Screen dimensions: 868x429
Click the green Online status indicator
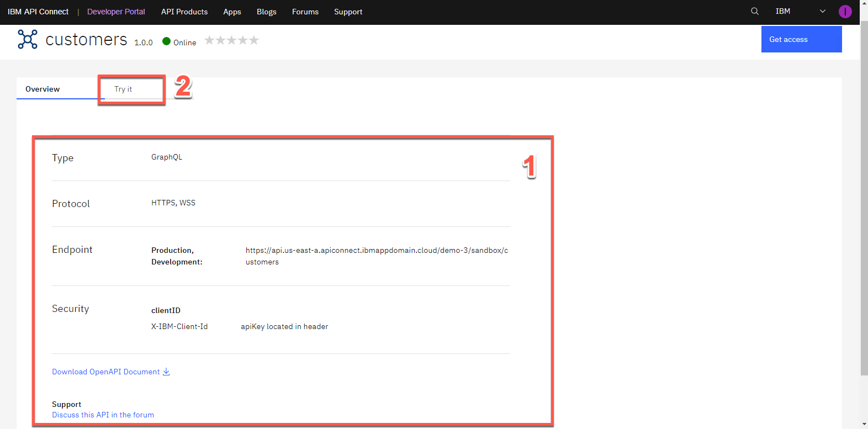[x=166, y=41]
